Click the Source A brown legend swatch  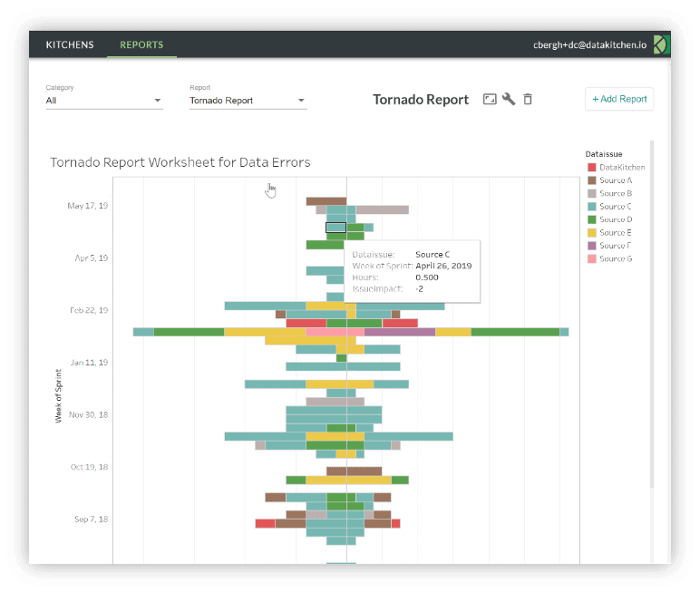pyautogui.click(x=592, y=180)
